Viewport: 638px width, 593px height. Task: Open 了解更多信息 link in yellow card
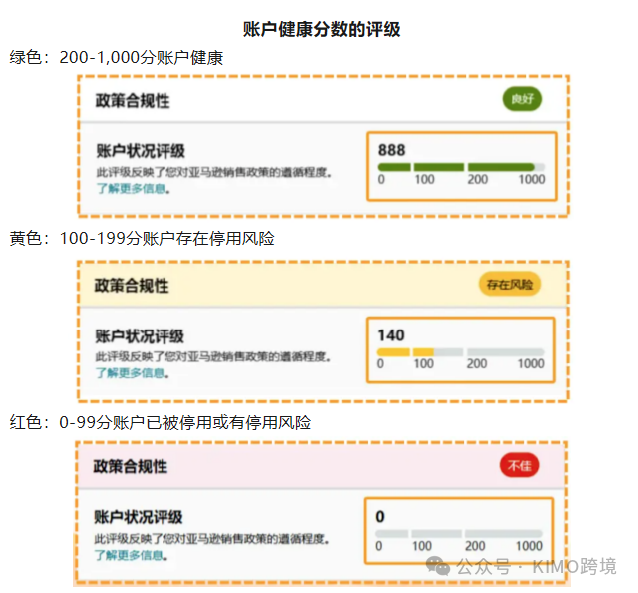[x=132, y=372]
